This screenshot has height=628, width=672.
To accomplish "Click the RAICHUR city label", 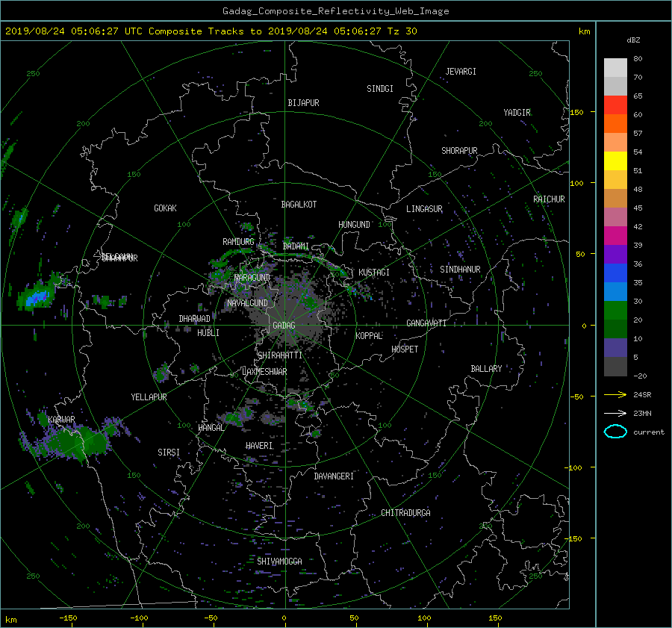I will 549,199.
